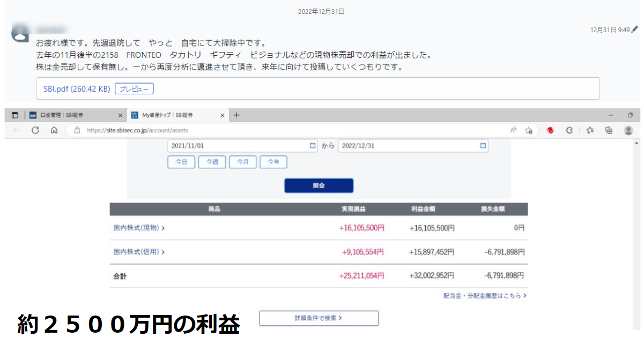Click the 合計 row label

[x=120, y=276]
